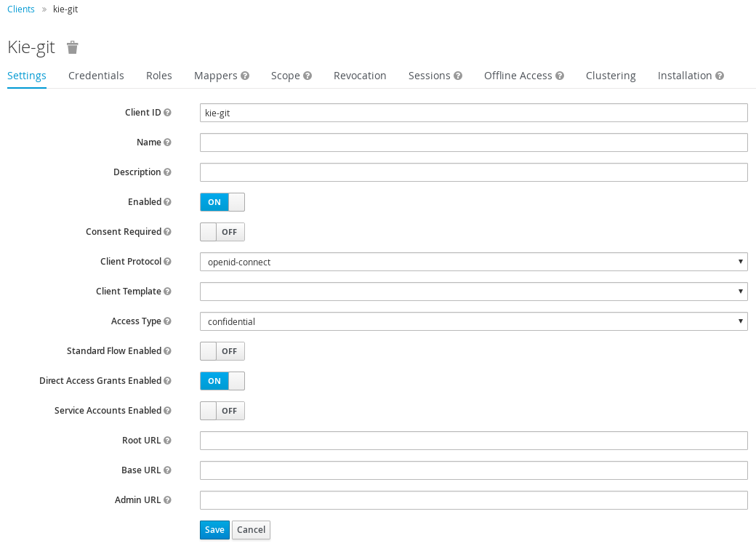The image size is (756, 546).
Task: Show help tooltip for Client Template
Action: 167,292
